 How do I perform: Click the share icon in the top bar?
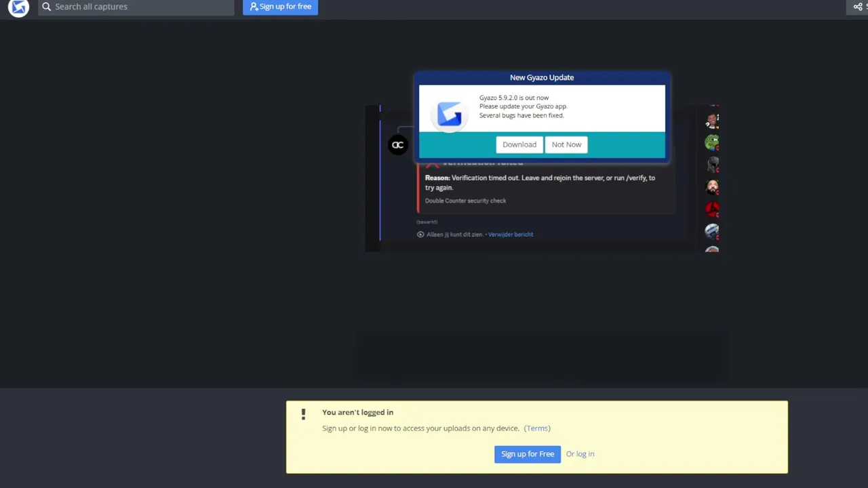858,7
